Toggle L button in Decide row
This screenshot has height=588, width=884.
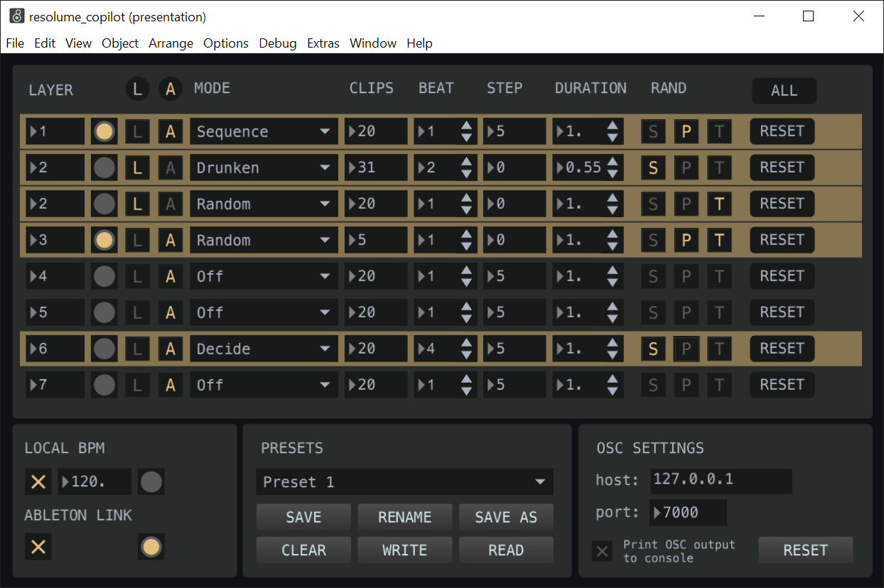138,349
